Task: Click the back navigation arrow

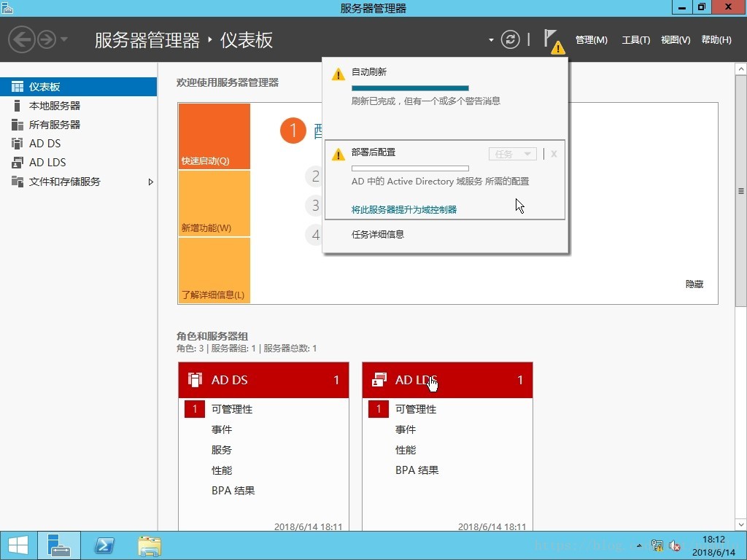Action: click(x=21, y=39)
